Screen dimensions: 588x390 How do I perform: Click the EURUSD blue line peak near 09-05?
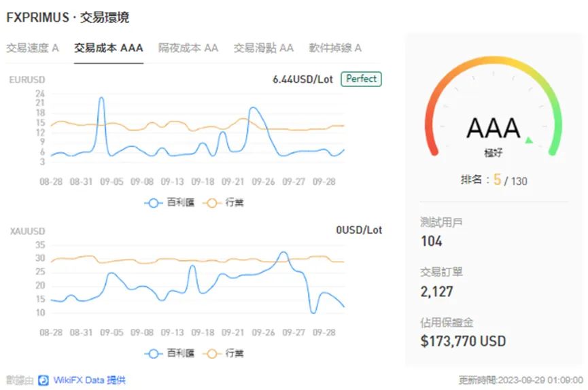click(x=101, y=99)
